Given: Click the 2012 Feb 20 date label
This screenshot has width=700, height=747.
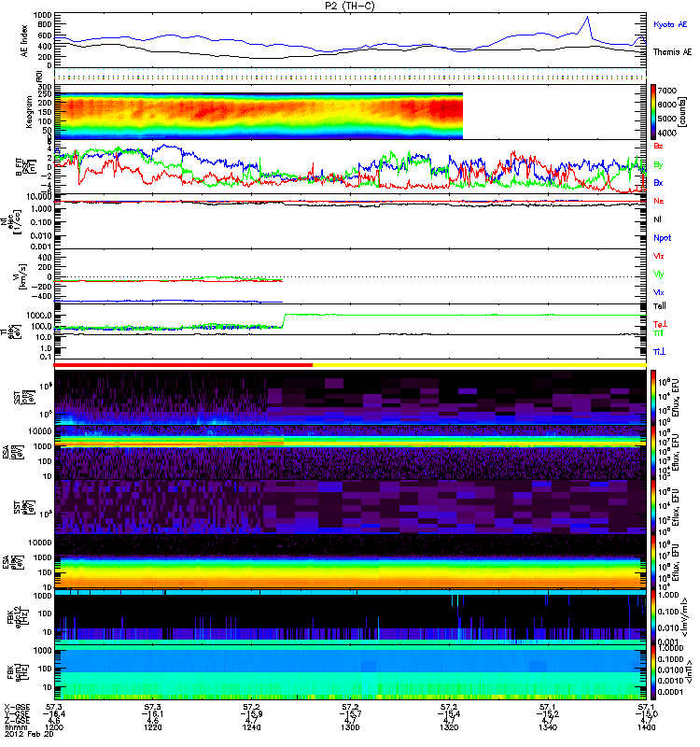Looking at the screenshot, I should click(x=29, y=734).
